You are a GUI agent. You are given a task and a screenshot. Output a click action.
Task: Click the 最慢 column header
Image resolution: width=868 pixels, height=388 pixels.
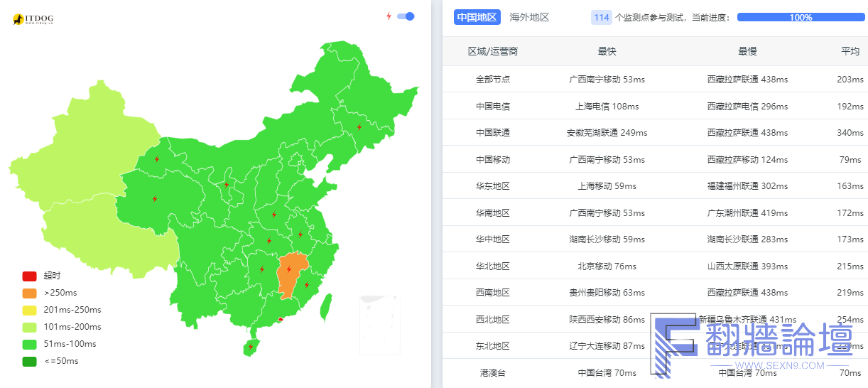click(x=747, y=51)
